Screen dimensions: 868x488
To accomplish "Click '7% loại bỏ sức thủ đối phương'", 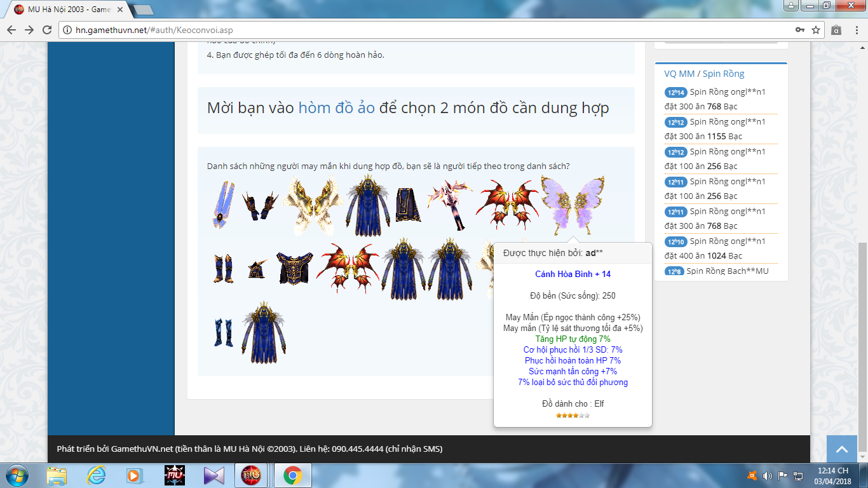I will click(x=573, y=383).
